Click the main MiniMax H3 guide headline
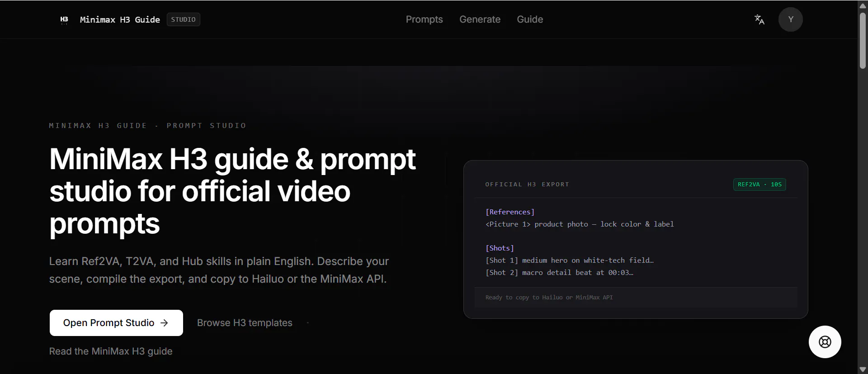Viewport: 868px width, 374px height. pos(232,191)
